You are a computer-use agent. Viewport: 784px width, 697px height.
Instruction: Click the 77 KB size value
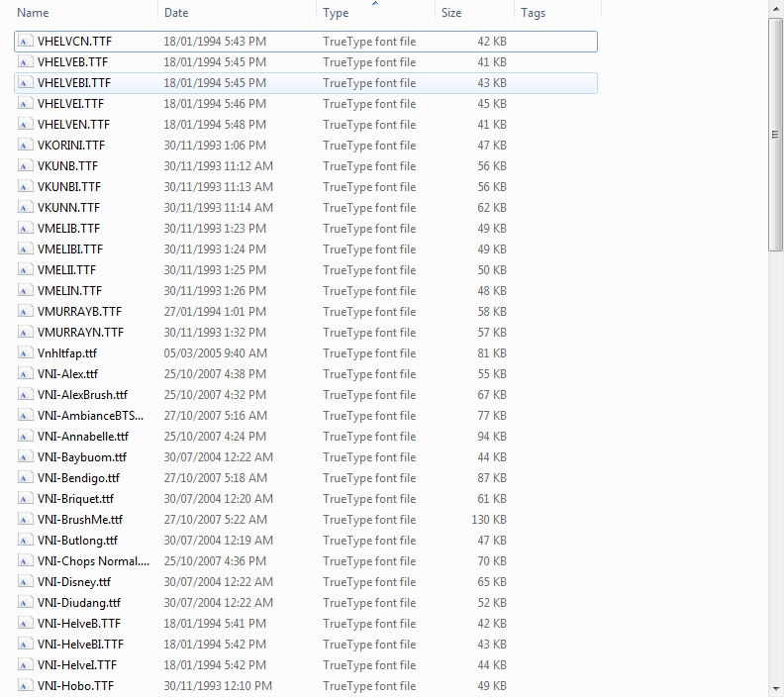(x=492, y=416)
